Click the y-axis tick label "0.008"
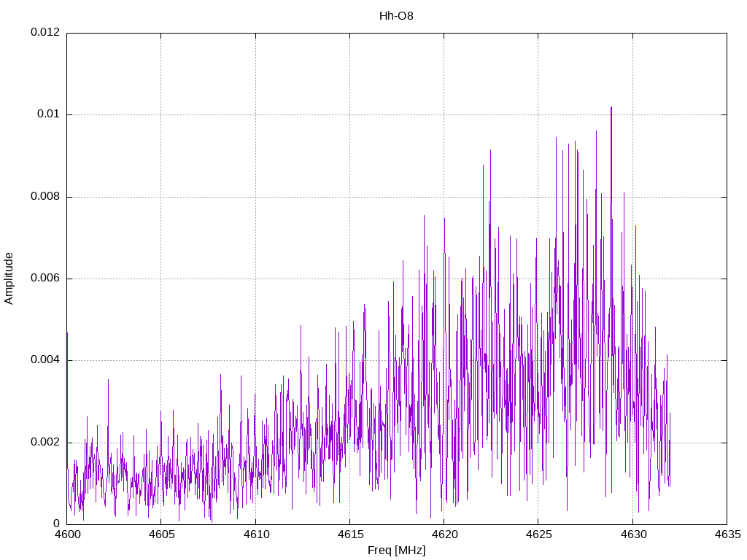Image resolution: width=747 pixels, height=560 pixels. [45, 197]
